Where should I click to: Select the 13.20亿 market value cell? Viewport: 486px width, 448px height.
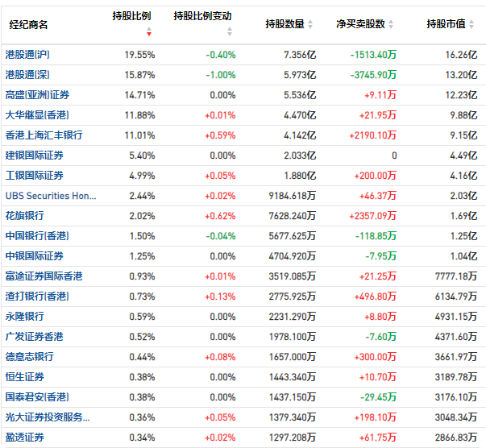pos(462,75)
